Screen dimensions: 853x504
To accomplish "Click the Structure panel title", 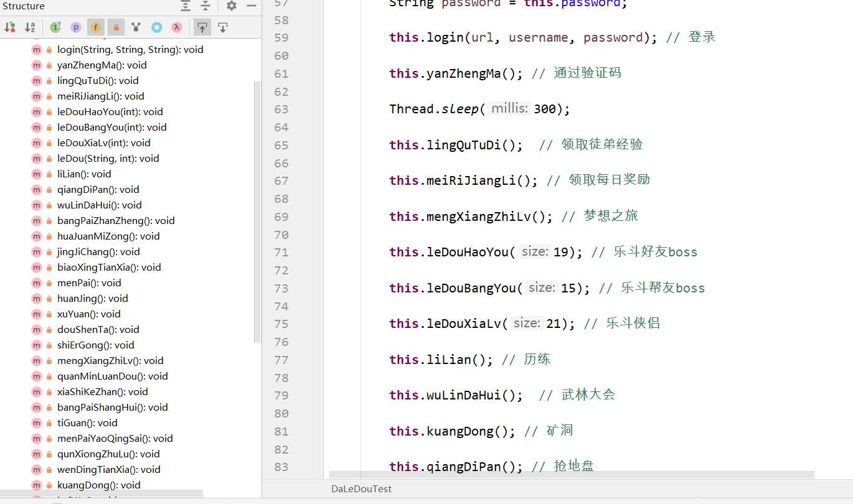I will tap(24, 6).
